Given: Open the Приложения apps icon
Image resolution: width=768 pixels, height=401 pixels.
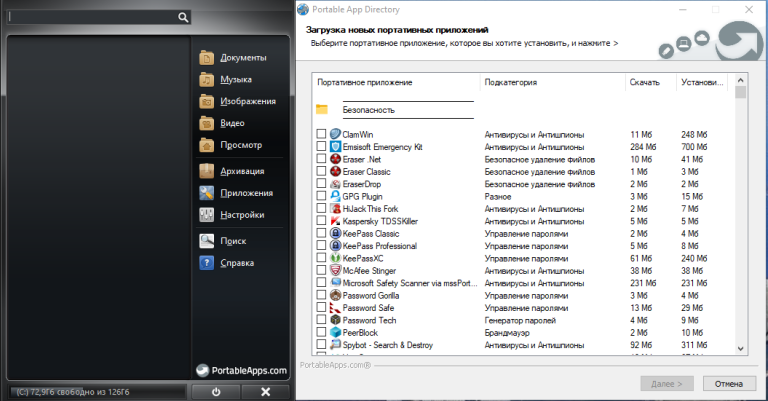Looking at the screenshot, I should click(x=207, y=193).
